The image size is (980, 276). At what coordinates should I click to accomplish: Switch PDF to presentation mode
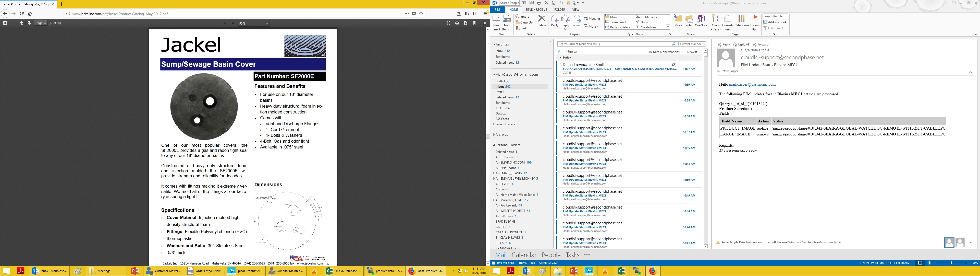[x=448, y=23]
